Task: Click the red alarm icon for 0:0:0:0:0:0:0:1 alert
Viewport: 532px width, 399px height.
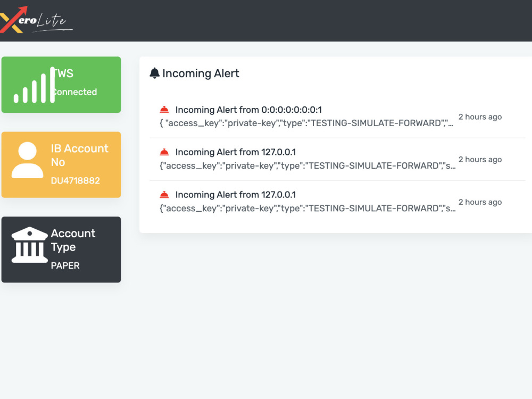Action: pyautogui.click(x=164, y=110)
